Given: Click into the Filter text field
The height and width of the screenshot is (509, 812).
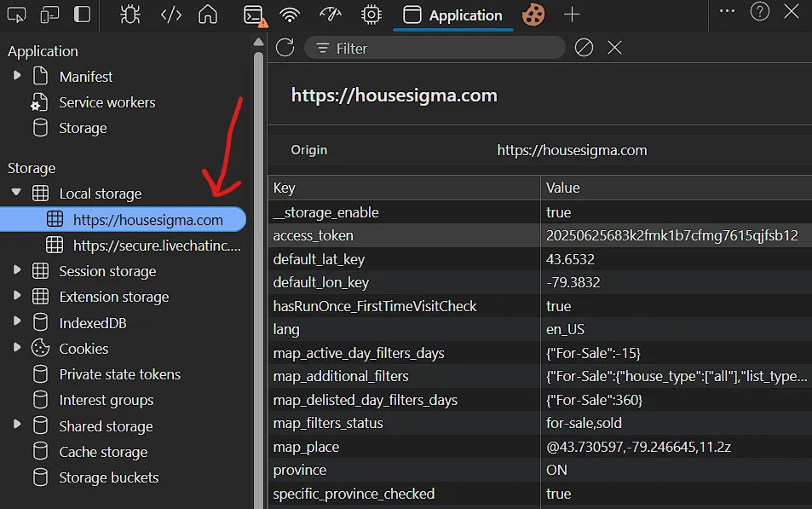Looking at the screenshot, I should point(435,49).
